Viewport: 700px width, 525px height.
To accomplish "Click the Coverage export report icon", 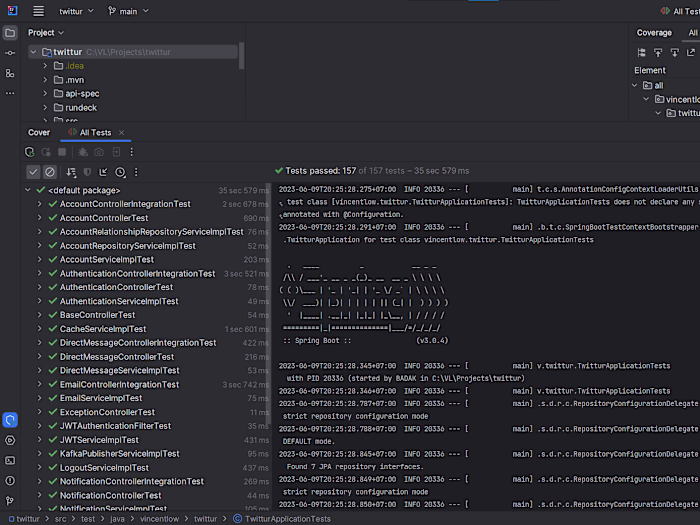I will 691,53.
